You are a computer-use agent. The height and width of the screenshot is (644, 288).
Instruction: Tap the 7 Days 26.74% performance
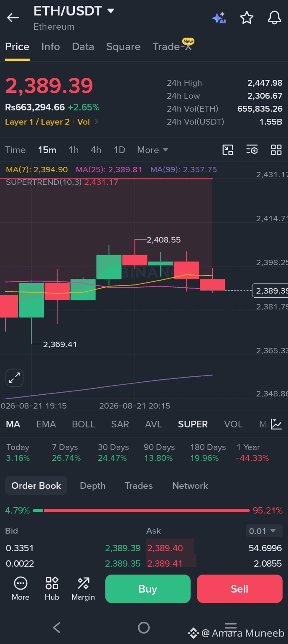pyautogui.click(x=66, y=452)
